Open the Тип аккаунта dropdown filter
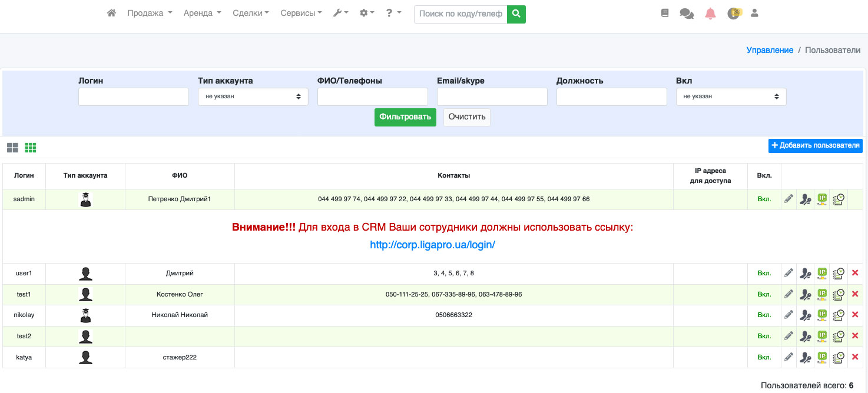 (x=253, y=96)
